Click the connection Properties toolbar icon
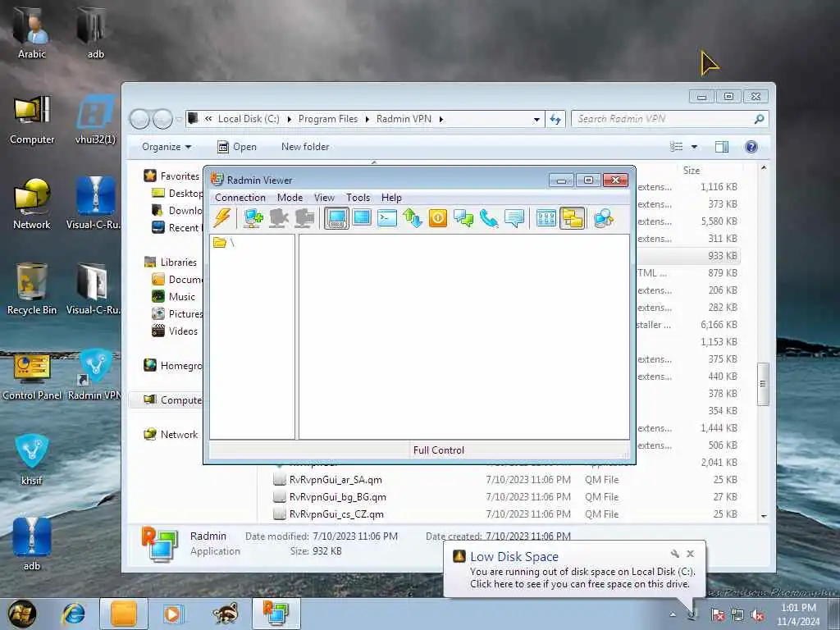Viewport: 840px width, 630px height. click(304, 218)
